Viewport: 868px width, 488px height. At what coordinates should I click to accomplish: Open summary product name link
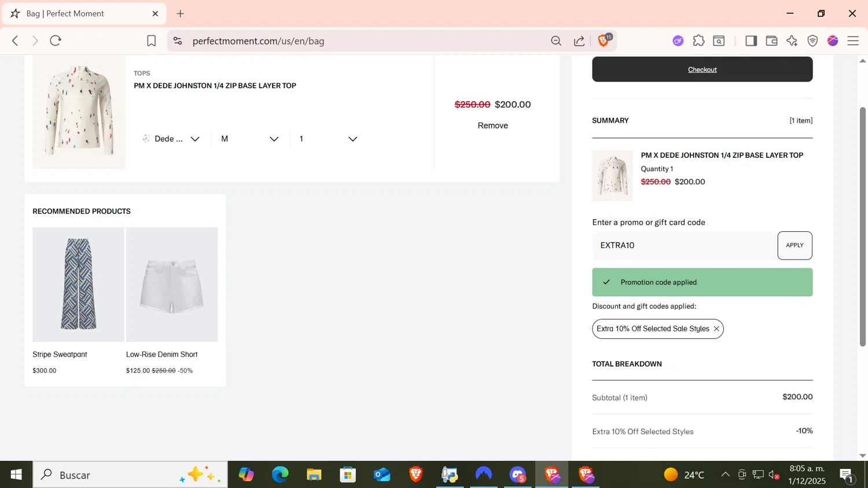[722, 155]
